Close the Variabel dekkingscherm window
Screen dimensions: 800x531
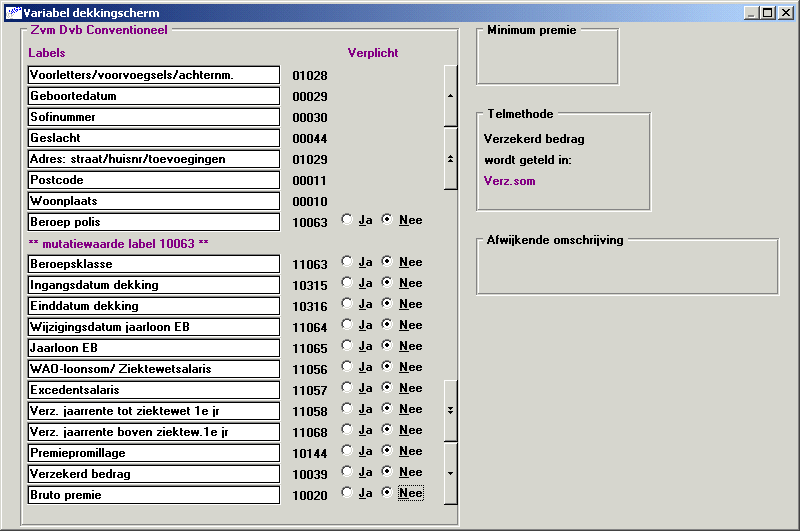point(786,12)
